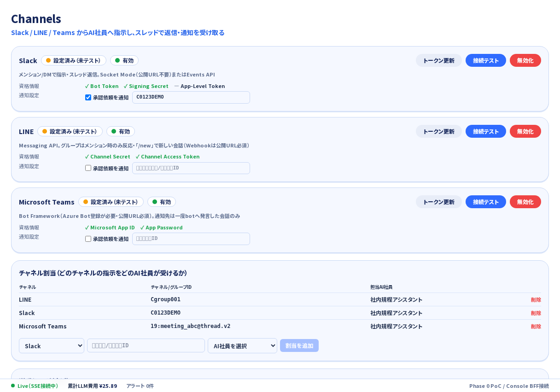Viewport: 560px width, 392px height.
Task: Click LINE 設定済み (未テスト) status badge
Action: pyautogui.click(x=70, y=131)
